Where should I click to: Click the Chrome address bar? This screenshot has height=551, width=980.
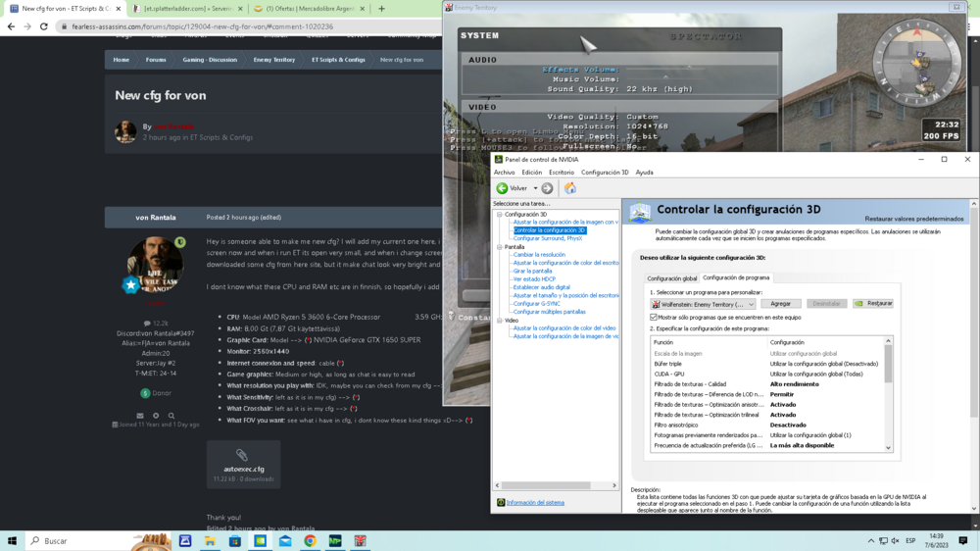250,26
